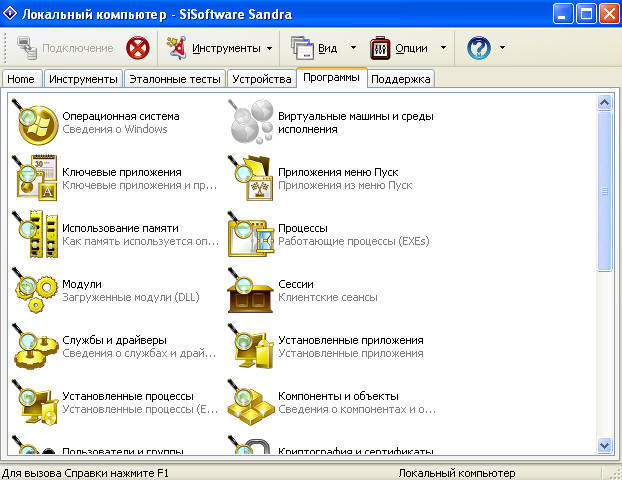The width and height of the screenshot is (622, 480).
Task: Open the Использование памяти module icon
Action: pos(35,234)
